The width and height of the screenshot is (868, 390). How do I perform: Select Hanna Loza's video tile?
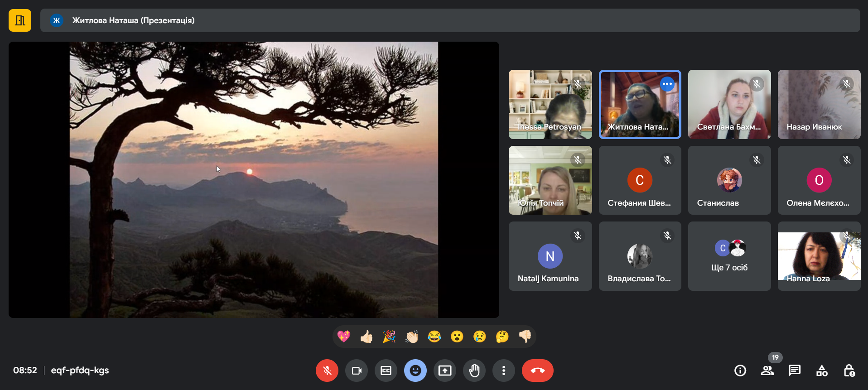pyautogui.click(x=819, y=256)
